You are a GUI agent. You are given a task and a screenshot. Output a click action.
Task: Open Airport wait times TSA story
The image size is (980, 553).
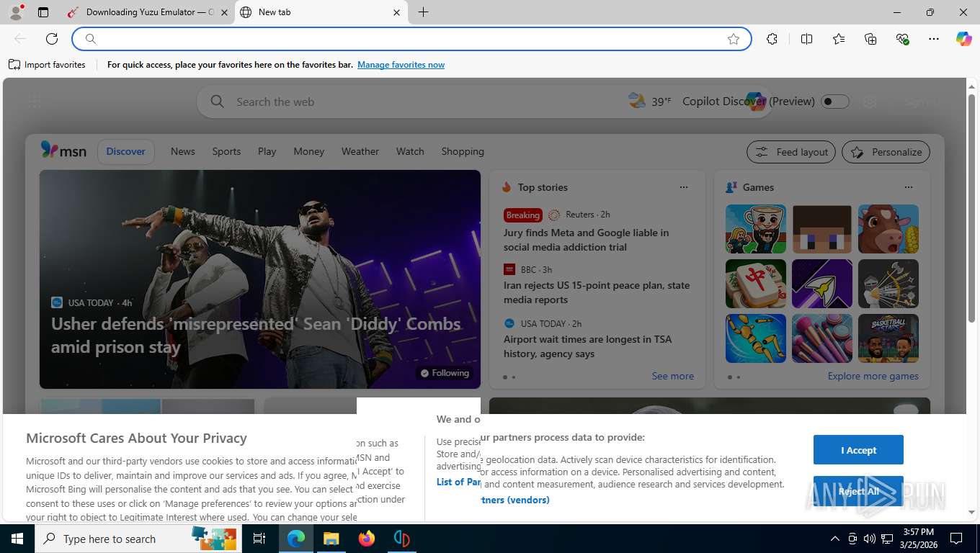(587, 346)
